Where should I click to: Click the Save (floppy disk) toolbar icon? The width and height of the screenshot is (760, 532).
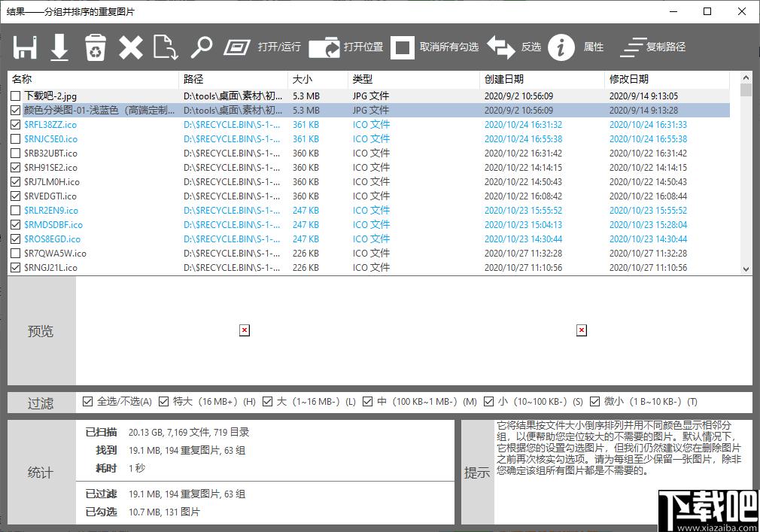(x=25, y=47)
